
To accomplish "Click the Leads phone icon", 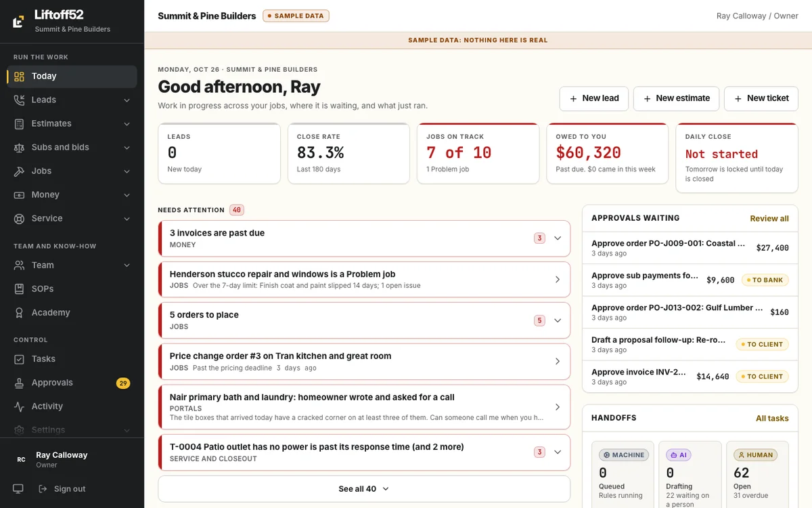I will pos(19,100).
